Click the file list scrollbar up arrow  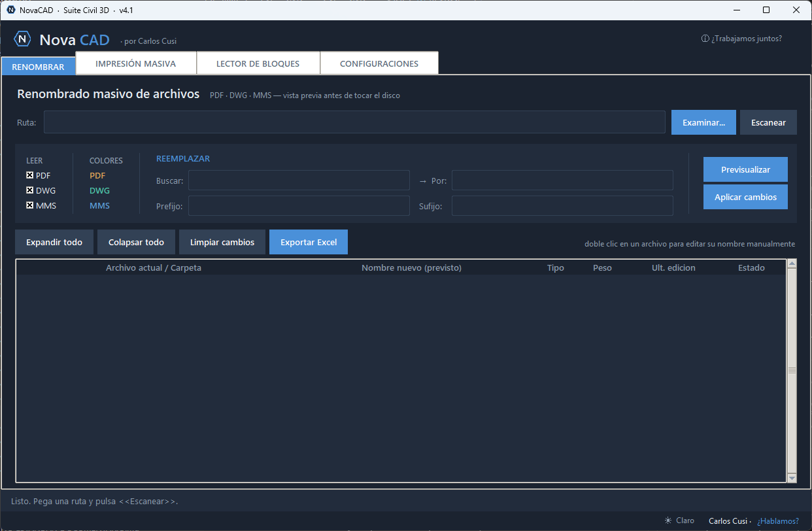point(792,264)
